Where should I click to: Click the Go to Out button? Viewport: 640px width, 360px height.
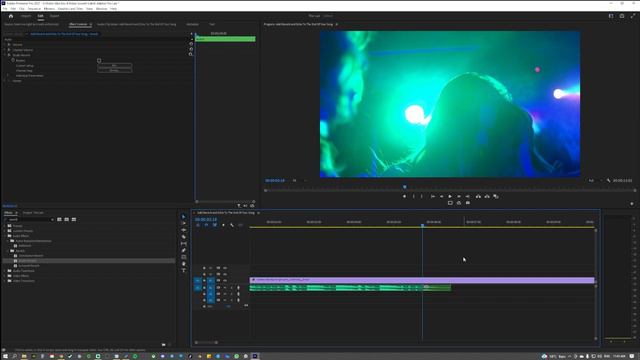point(467,196)
